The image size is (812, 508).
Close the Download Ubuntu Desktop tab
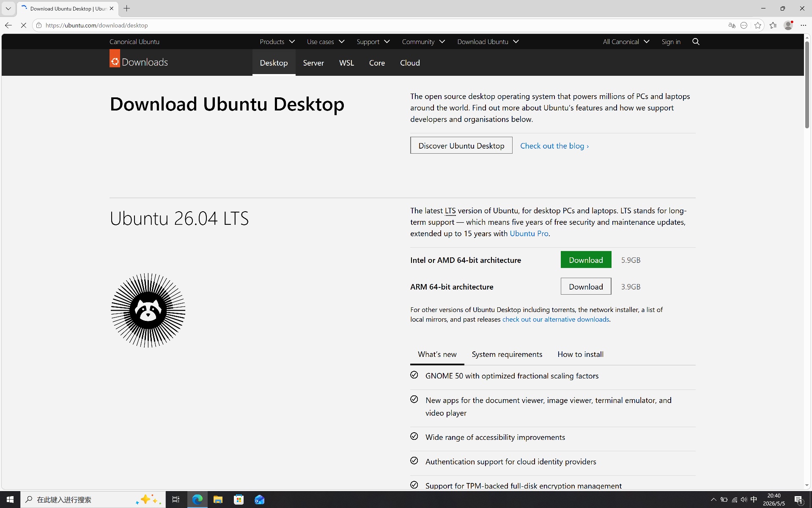[x=112, y=8]
